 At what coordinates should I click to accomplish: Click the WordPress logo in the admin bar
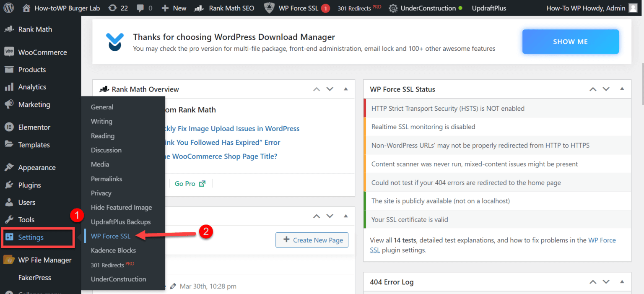point(8,8)
